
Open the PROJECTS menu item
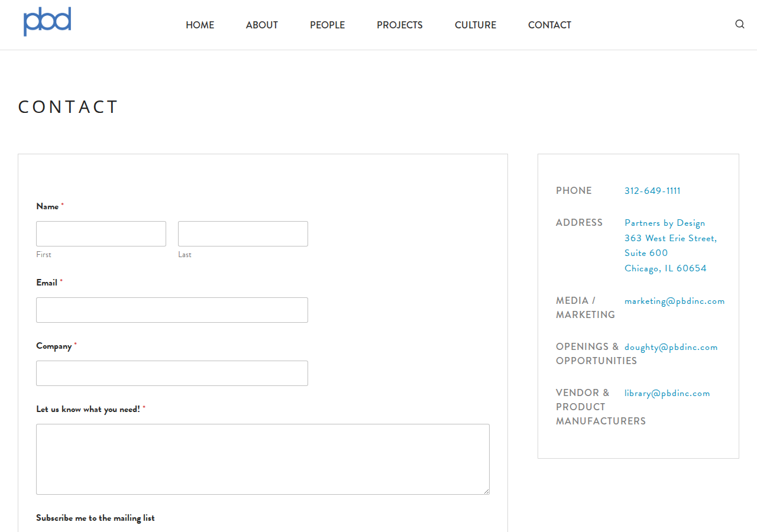click(x=400, y=25)
